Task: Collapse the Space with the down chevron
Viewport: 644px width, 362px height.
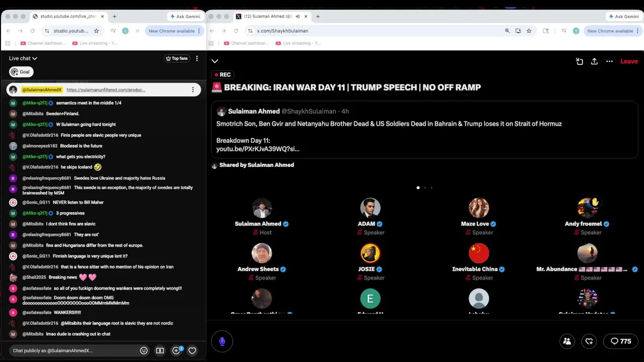Action: (215, 61)
